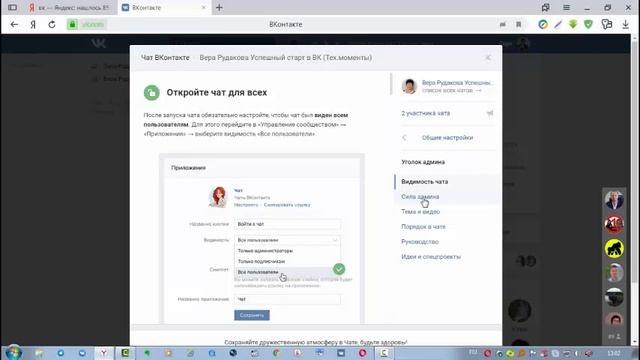
Task: Go back with the browser back arrow
Action: coord(14,24)
